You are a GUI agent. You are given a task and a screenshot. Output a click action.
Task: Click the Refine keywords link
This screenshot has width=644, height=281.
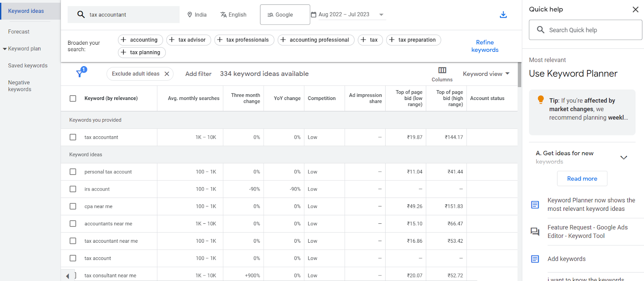[x=485, y=46]
